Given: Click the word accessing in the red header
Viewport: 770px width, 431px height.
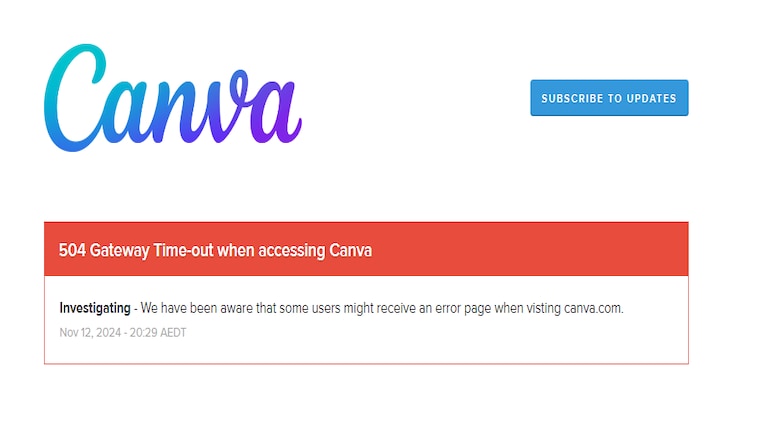Looking at the screenshot, I should [292, 251].
